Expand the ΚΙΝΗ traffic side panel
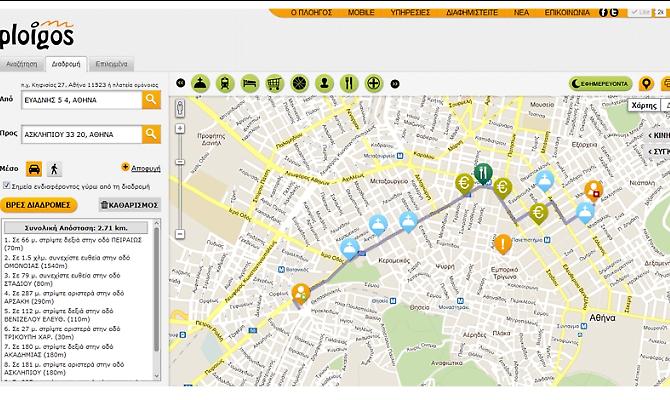 (657, 135)
